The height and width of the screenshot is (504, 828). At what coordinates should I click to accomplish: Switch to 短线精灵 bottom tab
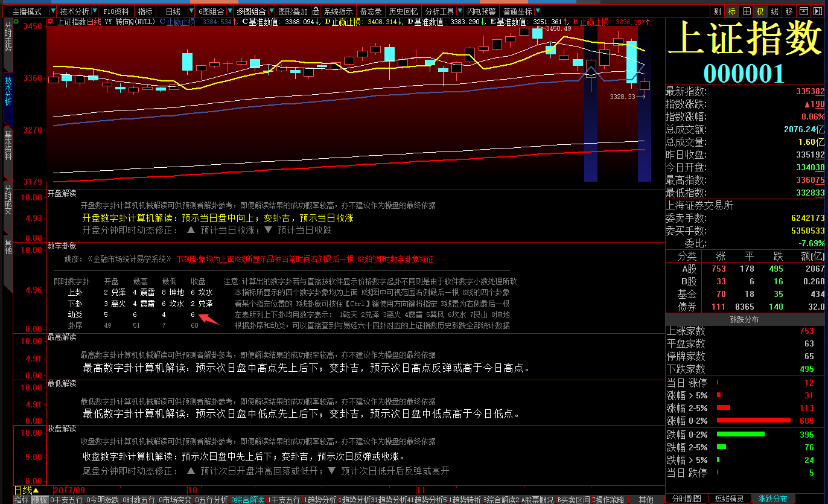click(x=729, y=499)
